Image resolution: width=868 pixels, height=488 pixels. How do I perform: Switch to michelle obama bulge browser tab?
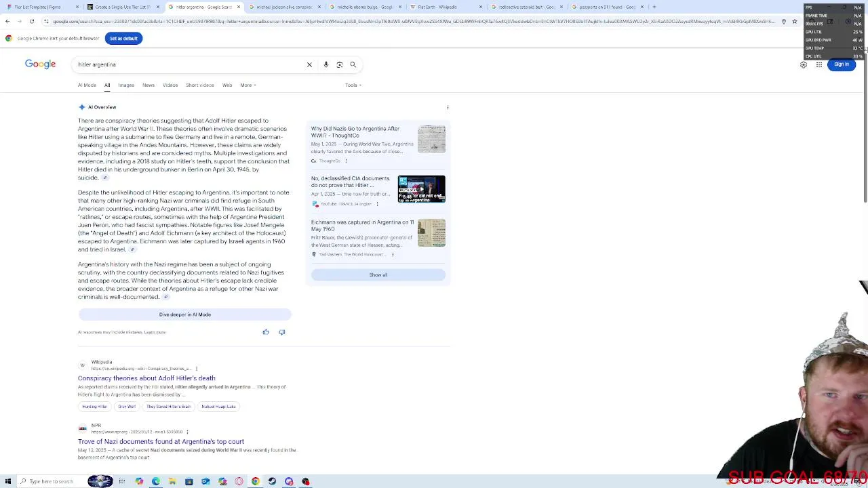365,7
